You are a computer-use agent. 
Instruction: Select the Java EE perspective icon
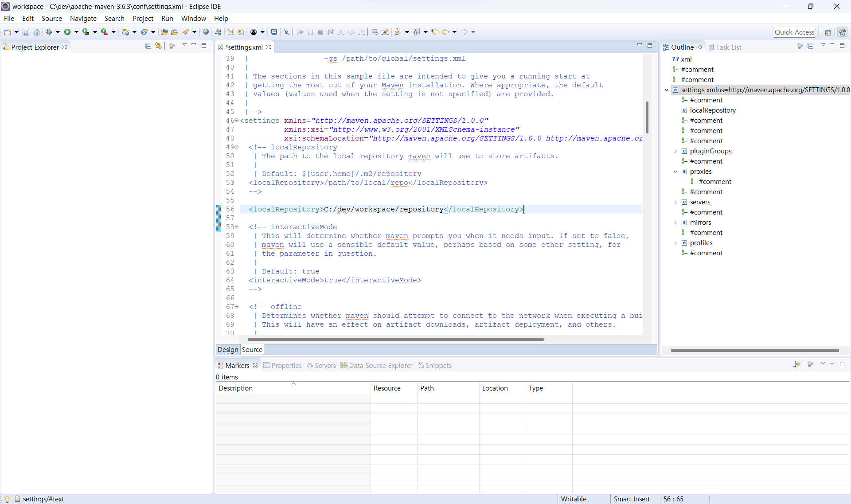(843, 32)
